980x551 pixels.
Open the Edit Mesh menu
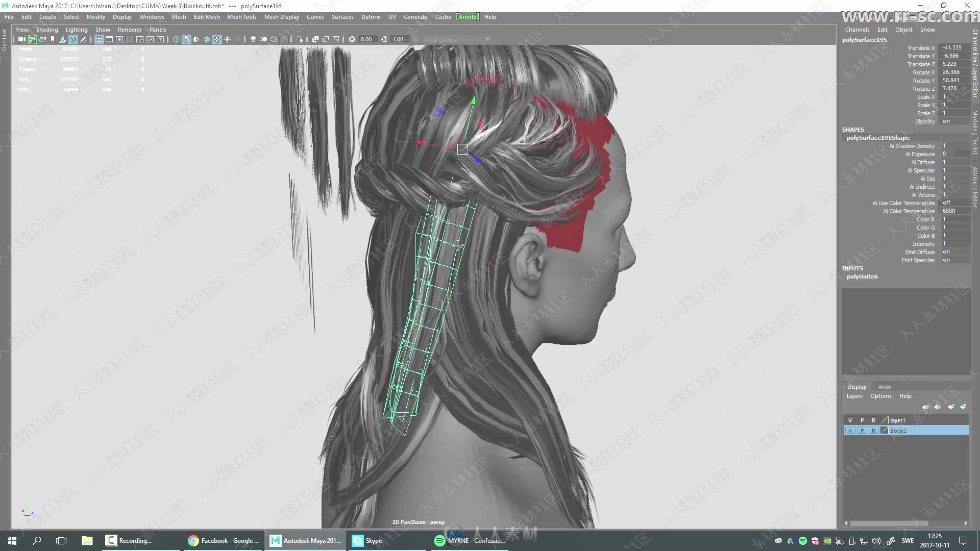pos(206,17)
